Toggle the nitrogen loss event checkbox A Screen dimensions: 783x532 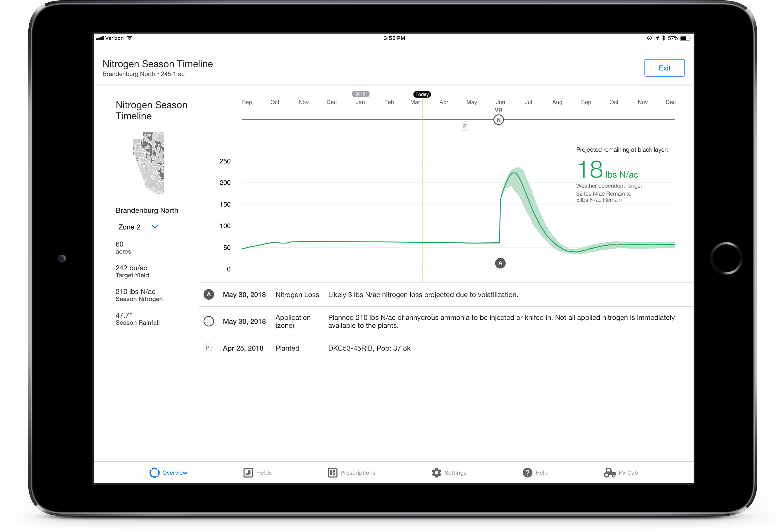pyautogui.click(x=209, y=295)
